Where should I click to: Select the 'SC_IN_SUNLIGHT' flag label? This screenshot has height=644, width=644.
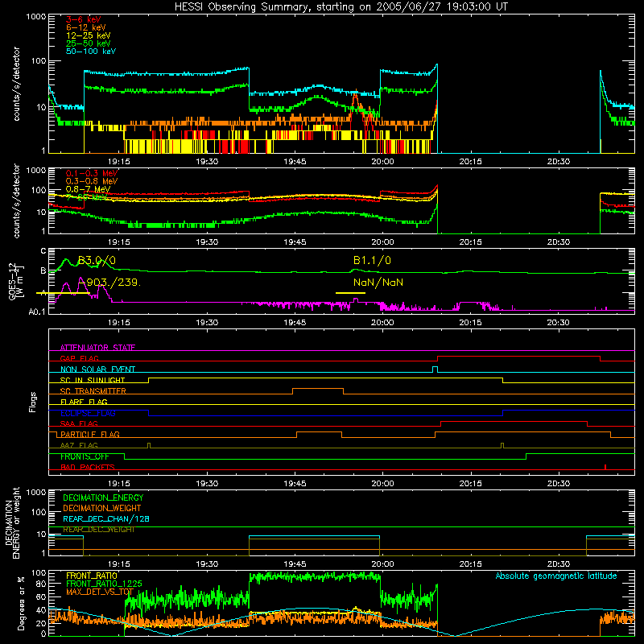pos(93,380)
